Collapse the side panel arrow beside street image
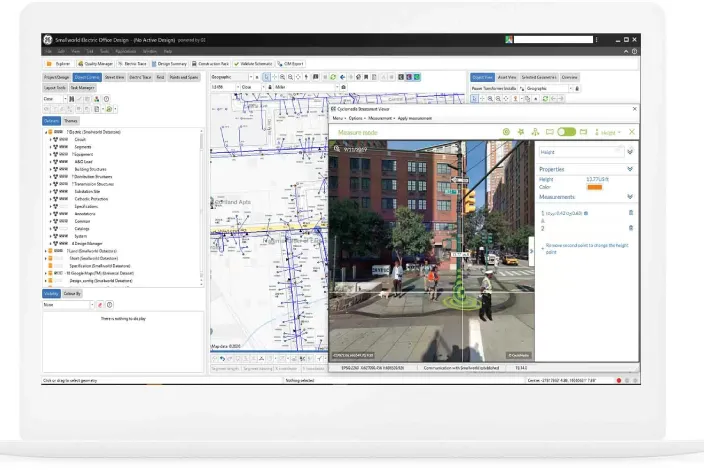Image resolution: width=704 pixels, height=470 pixels. click(531, 251)
